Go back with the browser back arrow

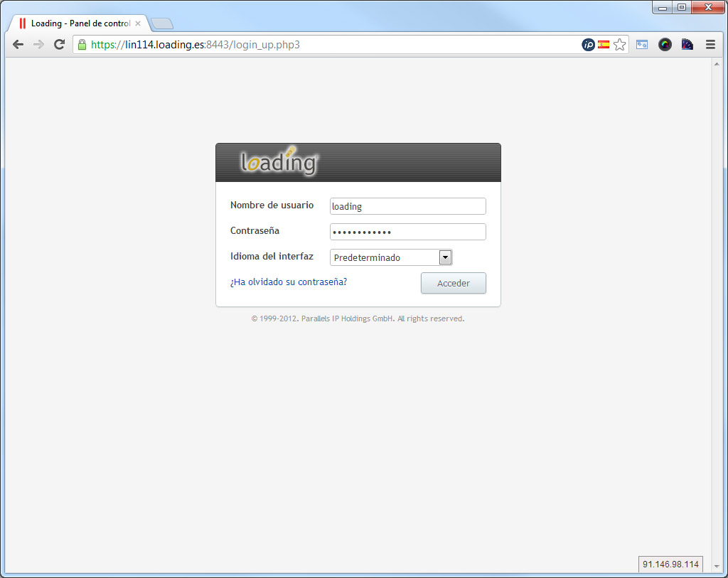[x=18, y=45]
